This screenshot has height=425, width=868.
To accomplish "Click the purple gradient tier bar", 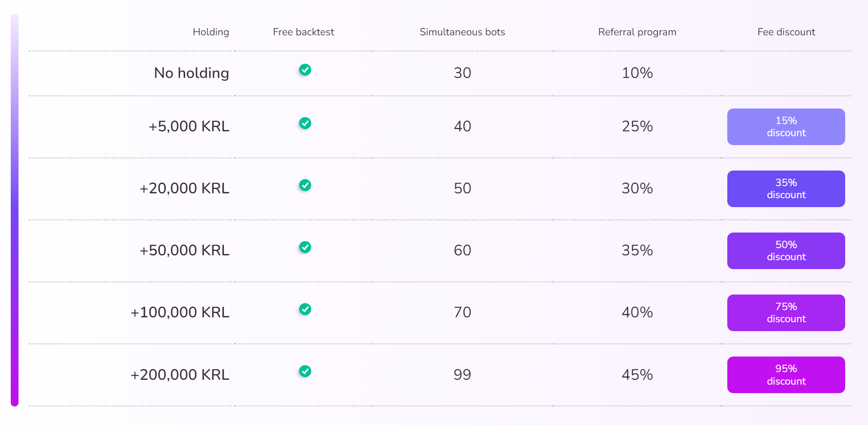I will click(x=15, y=210).
